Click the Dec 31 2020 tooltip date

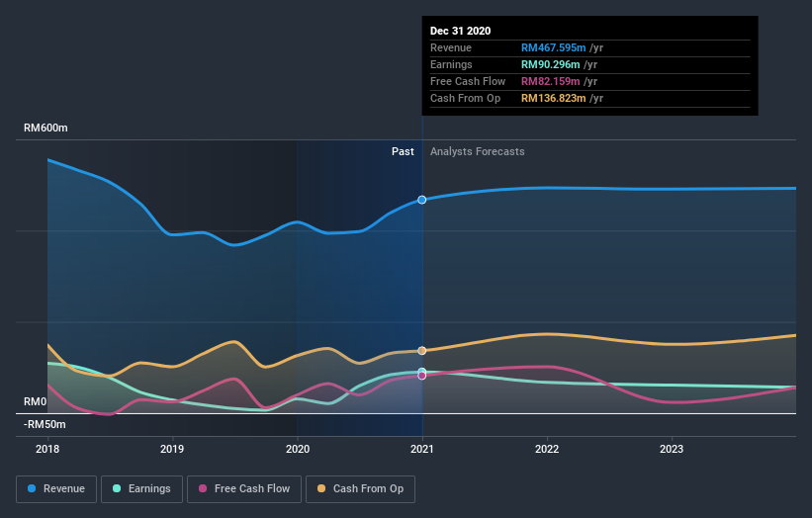pos(460,31)
